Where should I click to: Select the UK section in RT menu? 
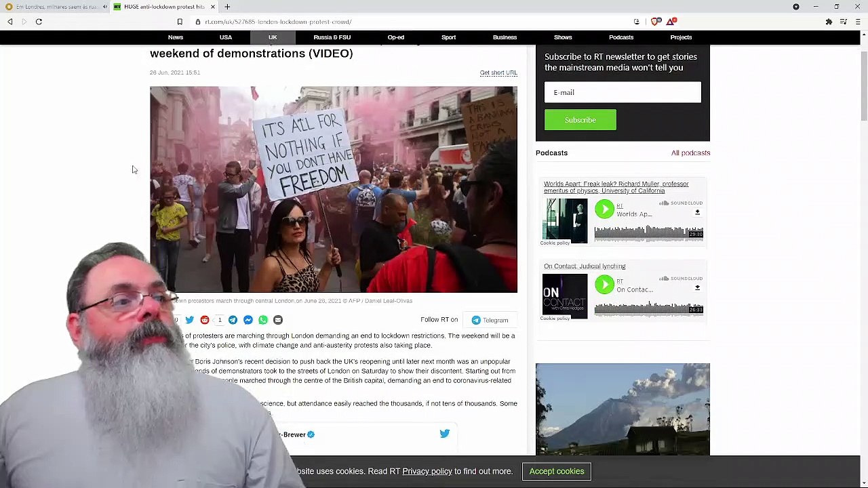pyautogui.click(x=273, y=37)
